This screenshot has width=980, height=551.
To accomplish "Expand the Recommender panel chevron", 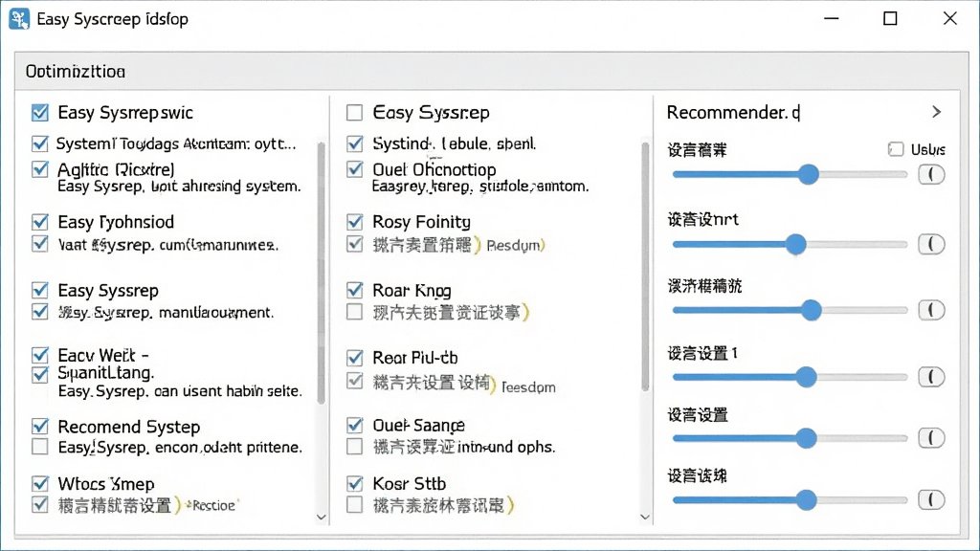I will (936, 112).
